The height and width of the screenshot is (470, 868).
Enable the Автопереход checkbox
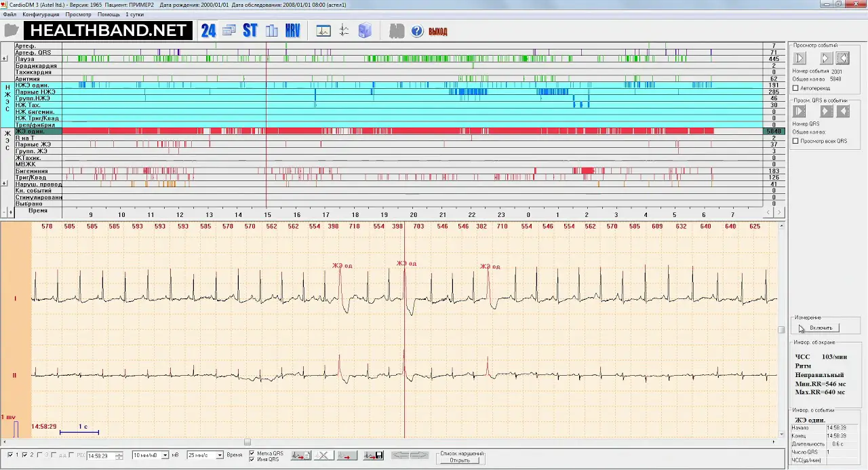pyautogui.click(x=796, y=88)
